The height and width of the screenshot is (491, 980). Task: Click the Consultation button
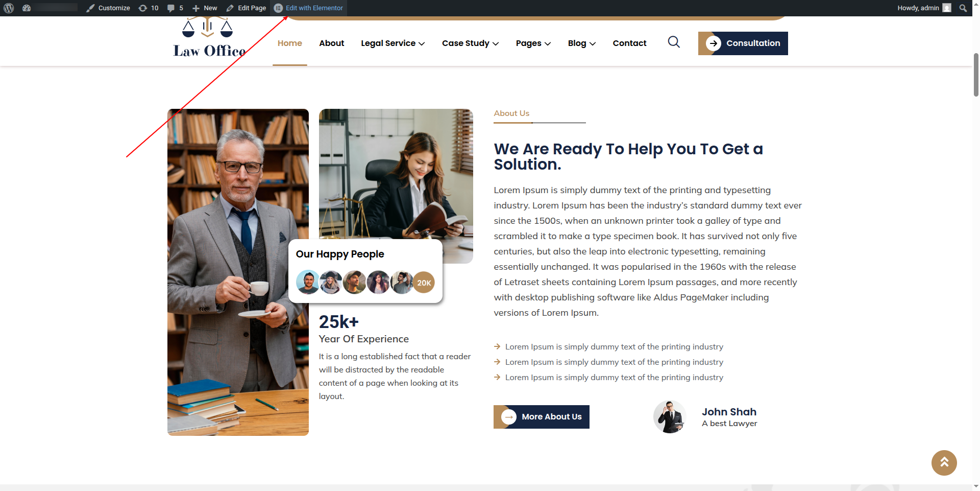tap(743, 43)
